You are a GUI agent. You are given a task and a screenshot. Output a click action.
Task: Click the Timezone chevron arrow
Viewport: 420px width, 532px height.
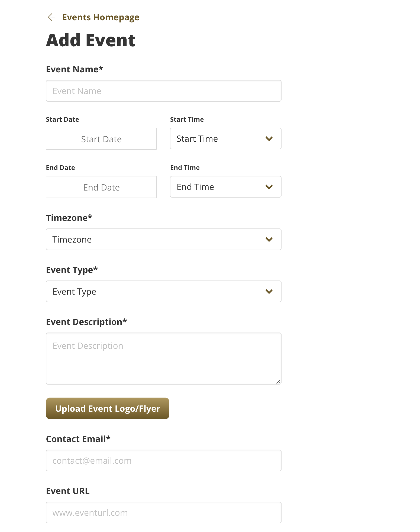(269, 239)
